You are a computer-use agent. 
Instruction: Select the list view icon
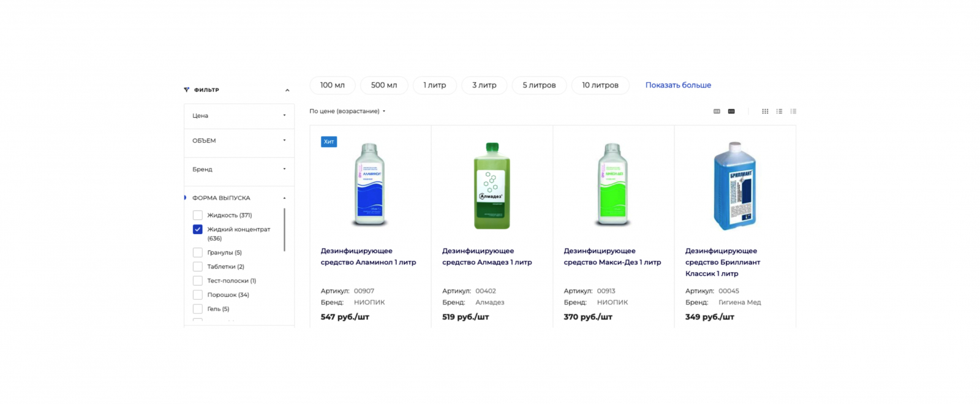pos(779,112)
